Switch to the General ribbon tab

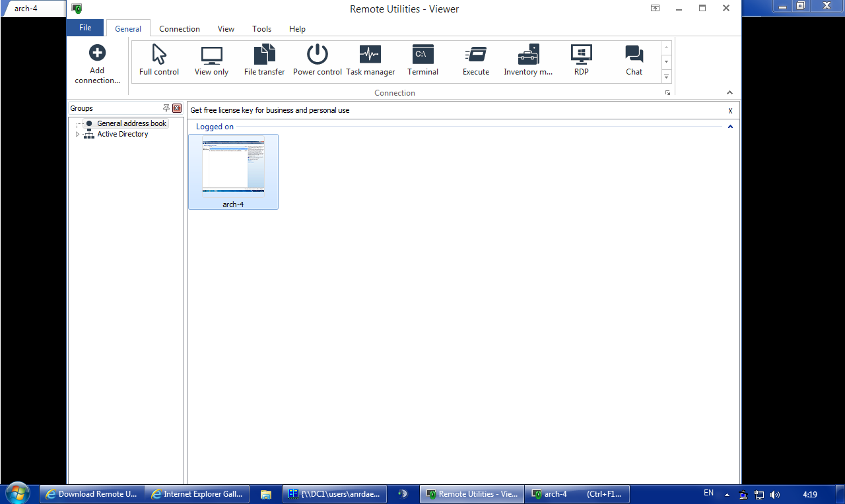128,28
